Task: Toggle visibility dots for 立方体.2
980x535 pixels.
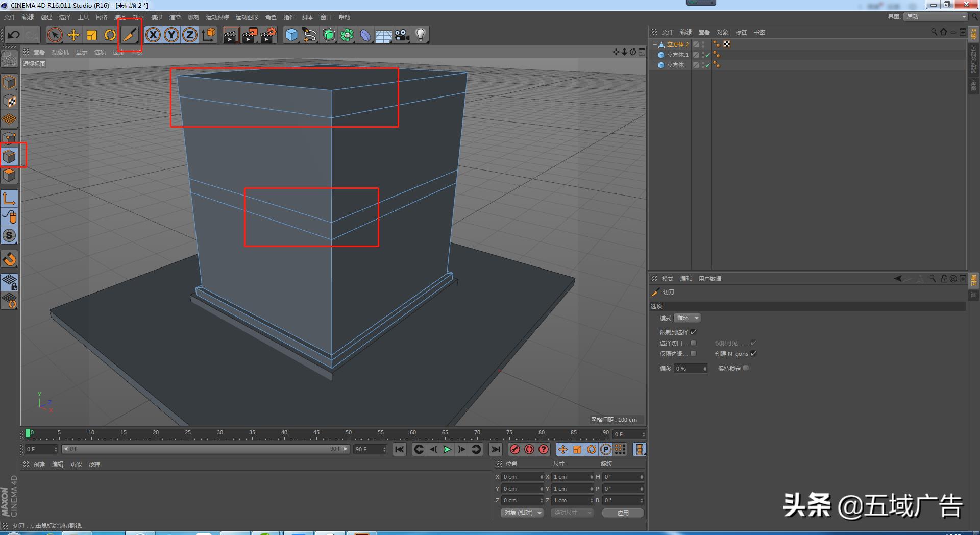Action: coord(703,44)
